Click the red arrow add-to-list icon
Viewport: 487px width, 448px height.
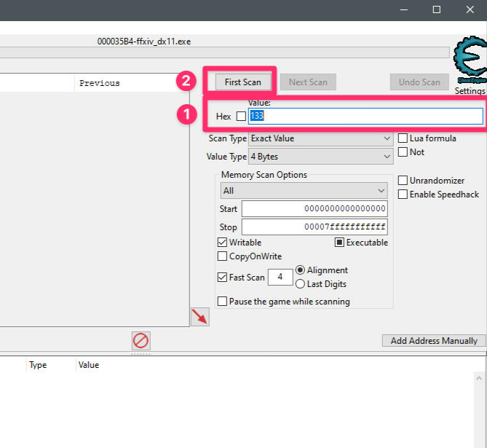pos(199,317)
